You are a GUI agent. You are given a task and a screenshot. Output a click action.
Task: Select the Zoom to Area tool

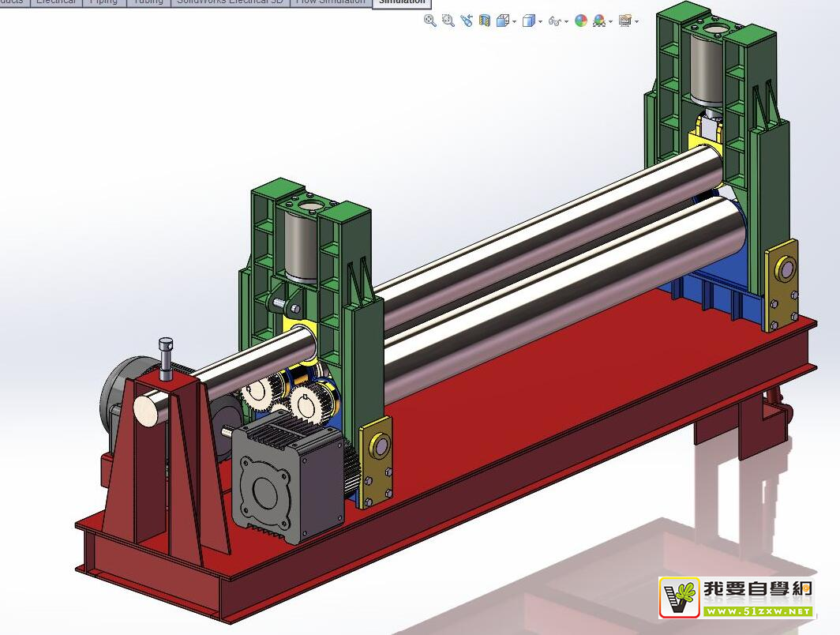[x=448, y=21]
